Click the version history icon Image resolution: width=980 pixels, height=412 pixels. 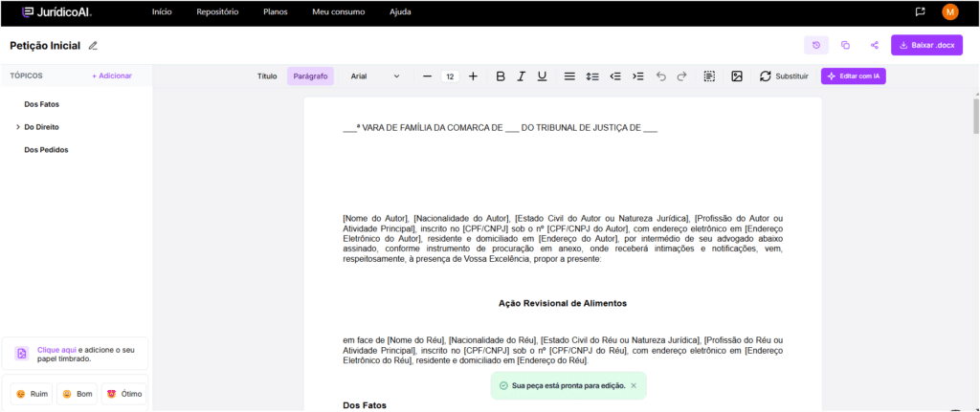[x=816, y=45]
